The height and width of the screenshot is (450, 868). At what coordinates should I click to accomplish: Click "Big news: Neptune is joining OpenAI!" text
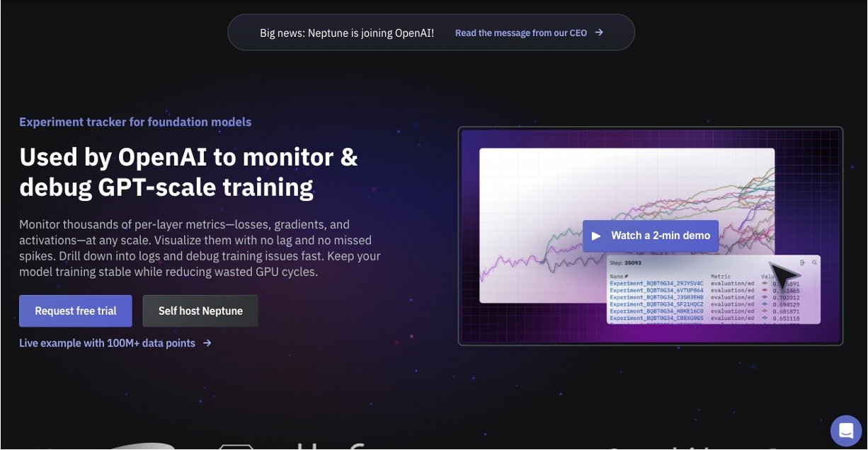(347, 33)
